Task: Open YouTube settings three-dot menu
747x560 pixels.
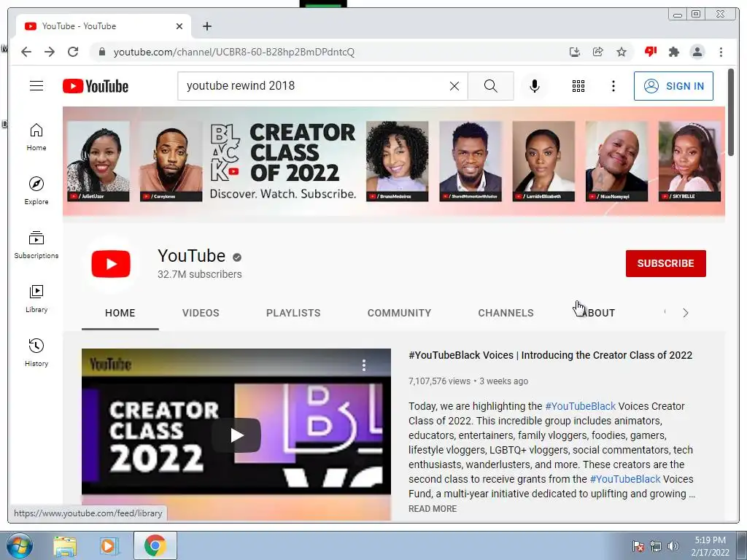Action: point(613,86)
